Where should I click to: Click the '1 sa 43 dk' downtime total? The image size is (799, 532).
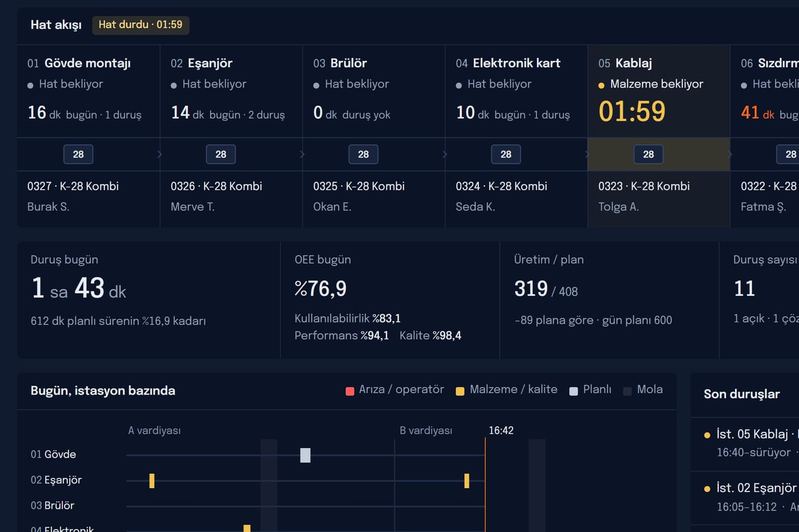click(78, 288)
